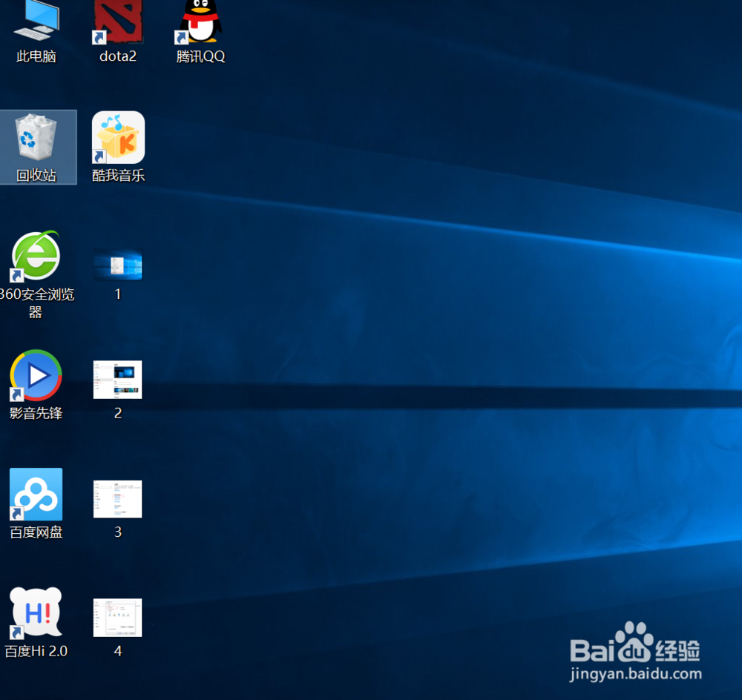Image resolution: width=742 pixels, height=700 pixels.
Task: Select image file thumbnail named 1
Action: pyautogui.click(x=118, y=265)
